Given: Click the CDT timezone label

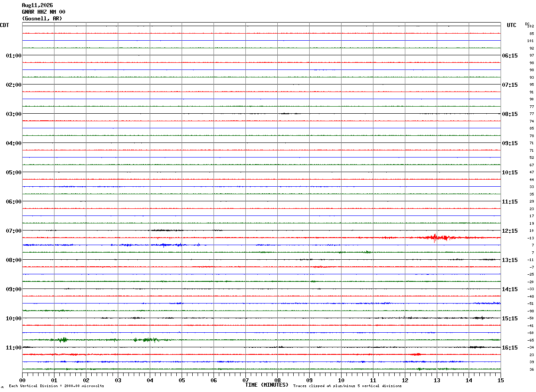Looking at the screenshot, I should coord(4,25).
